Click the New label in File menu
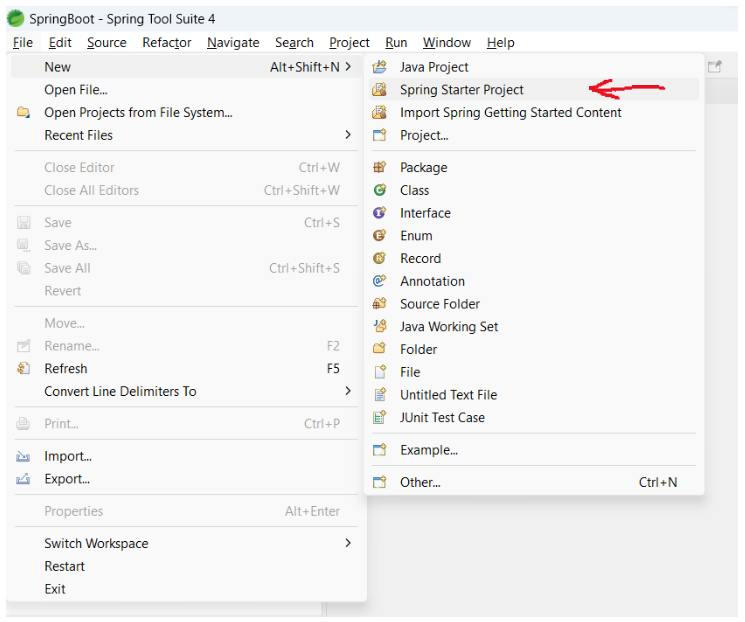The height and width of the screenshot is (622, 745). (57, 67)
